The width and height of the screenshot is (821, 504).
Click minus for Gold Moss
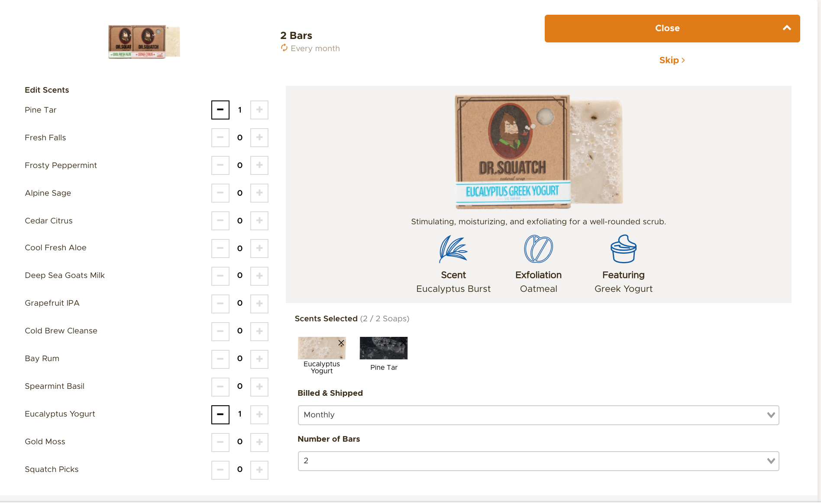(220, 443)
